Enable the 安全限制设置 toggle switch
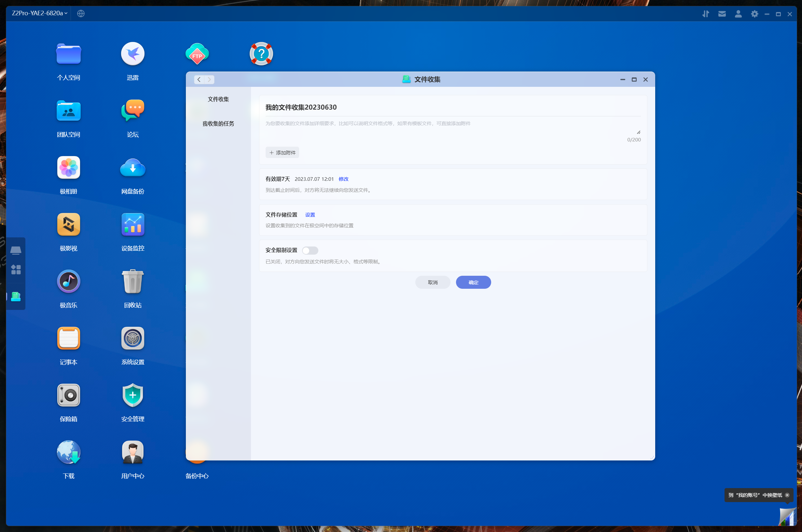The width and height of the screenshot is (802, 532). click(x=310, y=250)
